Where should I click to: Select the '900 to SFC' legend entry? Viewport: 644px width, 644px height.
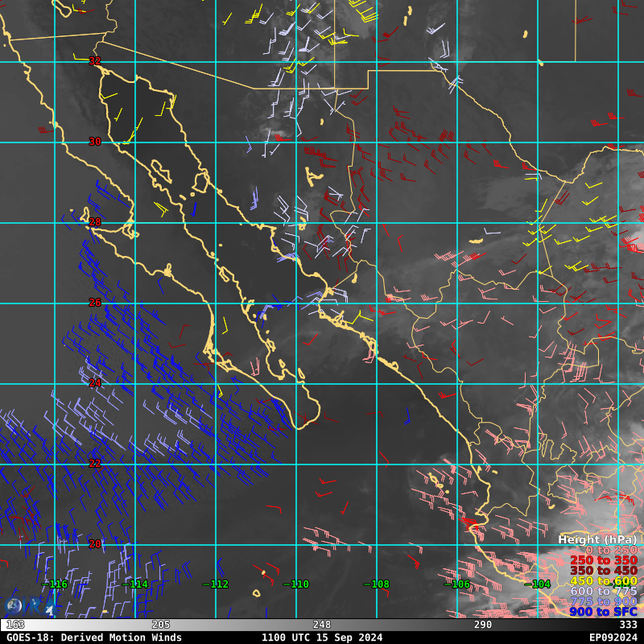(604, 612)
